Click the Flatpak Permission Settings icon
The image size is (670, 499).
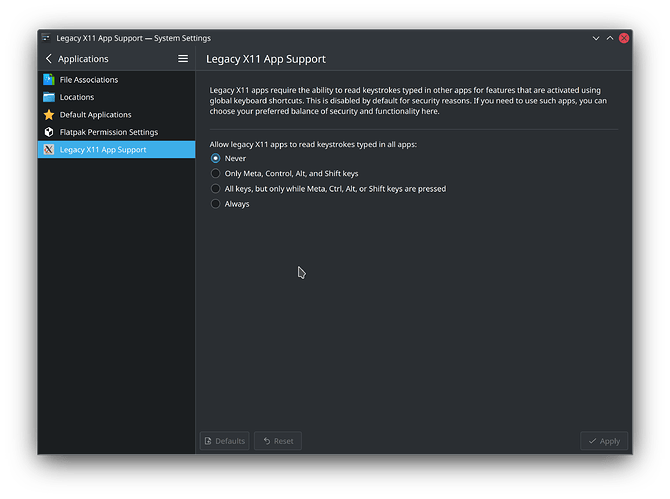pyautogui.click(x=49, y=132)
